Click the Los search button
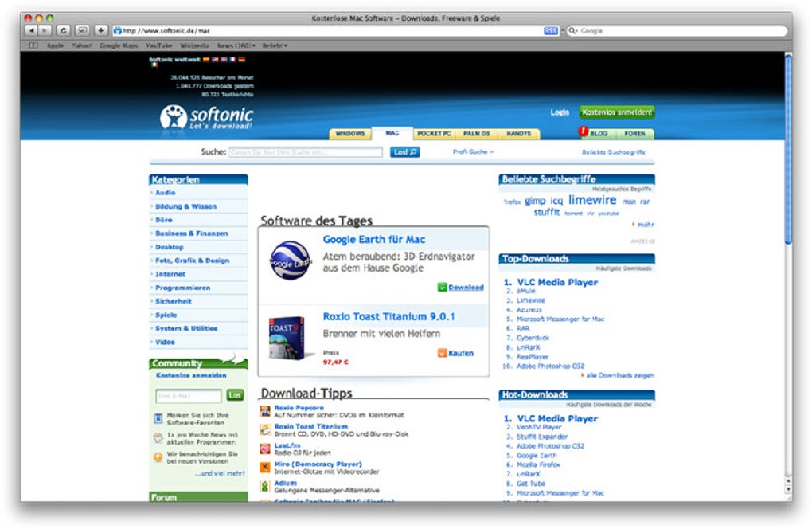The width and height of the screenshot is (812, 529). 404,152
